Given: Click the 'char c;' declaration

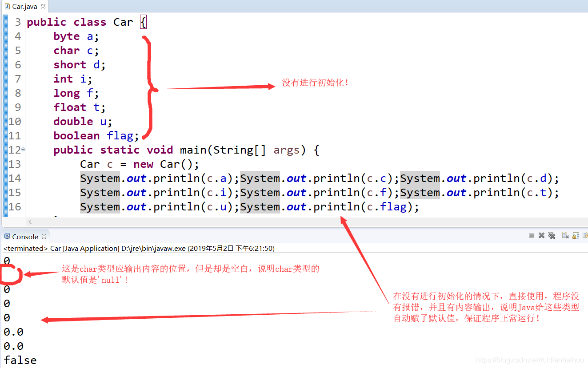Looking at the screenshot, I should (76, 51).
